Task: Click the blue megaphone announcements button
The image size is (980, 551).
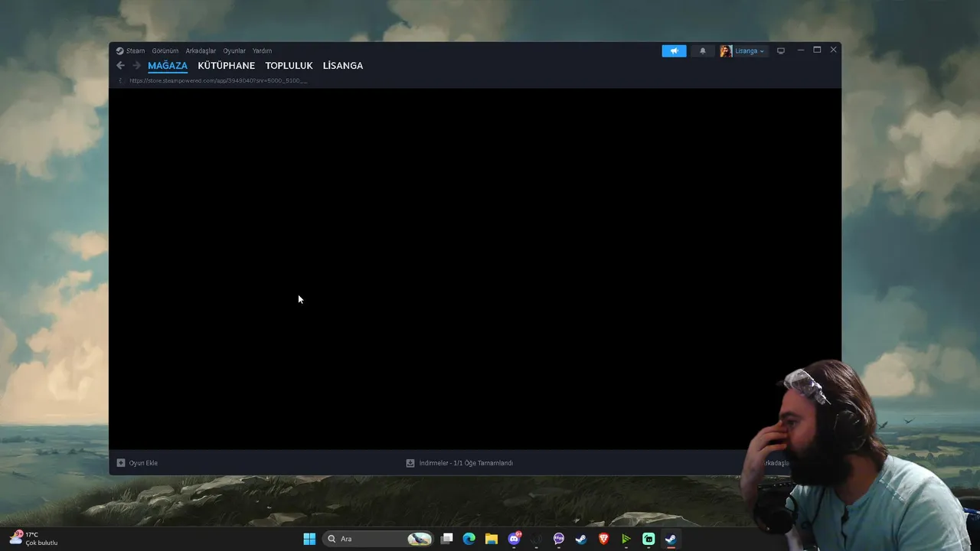Action: (x=674, y=51)
